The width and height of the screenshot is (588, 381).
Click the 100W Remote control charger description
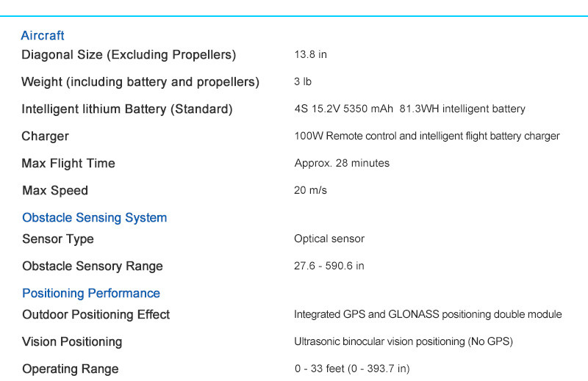[x=426, y=136]
